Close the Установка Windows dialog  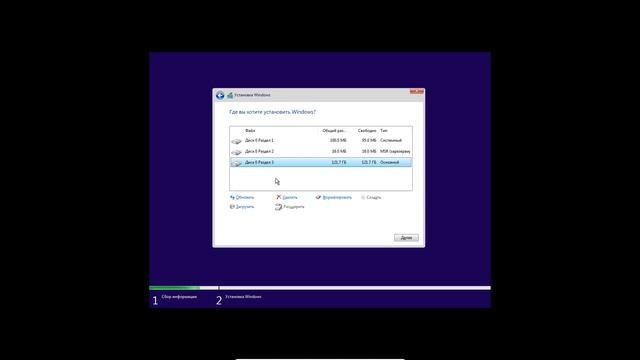[x=417, y=91]
